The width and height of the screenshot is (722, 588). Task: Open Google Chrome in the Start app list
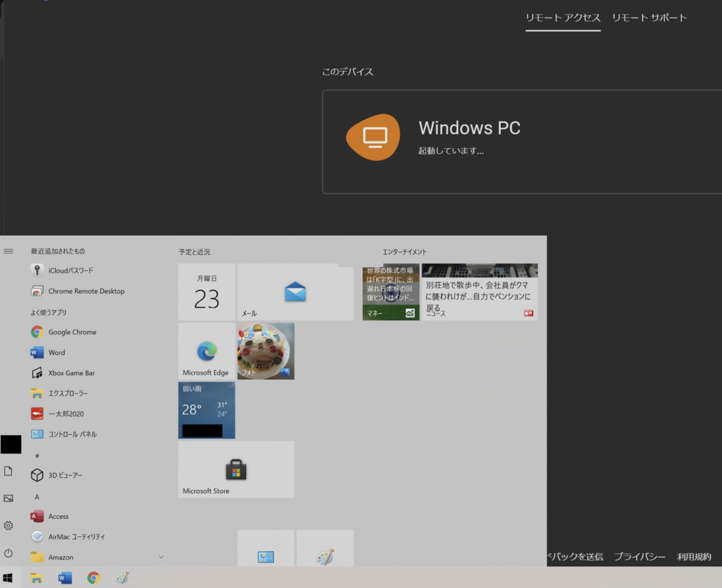click(x=96, y=332)
